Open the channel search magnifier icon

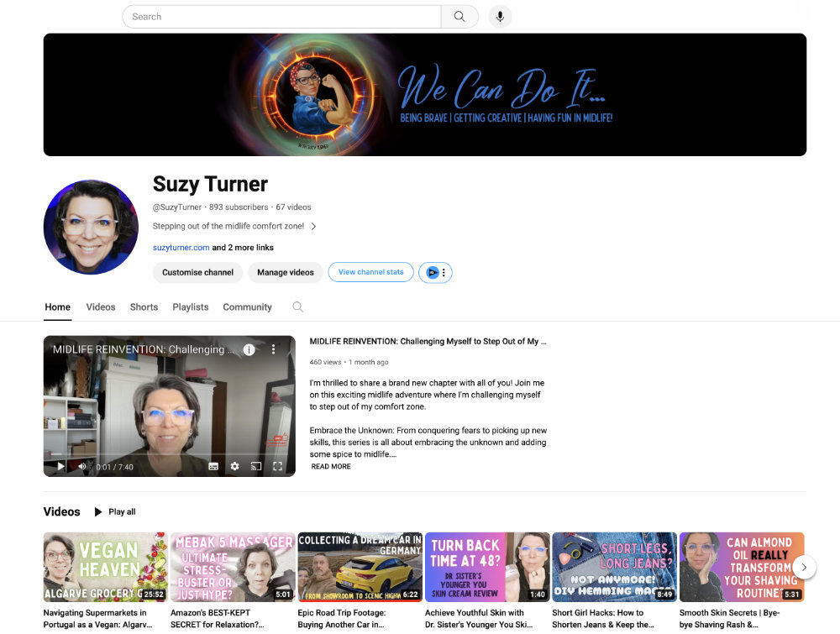click(x=298, y=307)
